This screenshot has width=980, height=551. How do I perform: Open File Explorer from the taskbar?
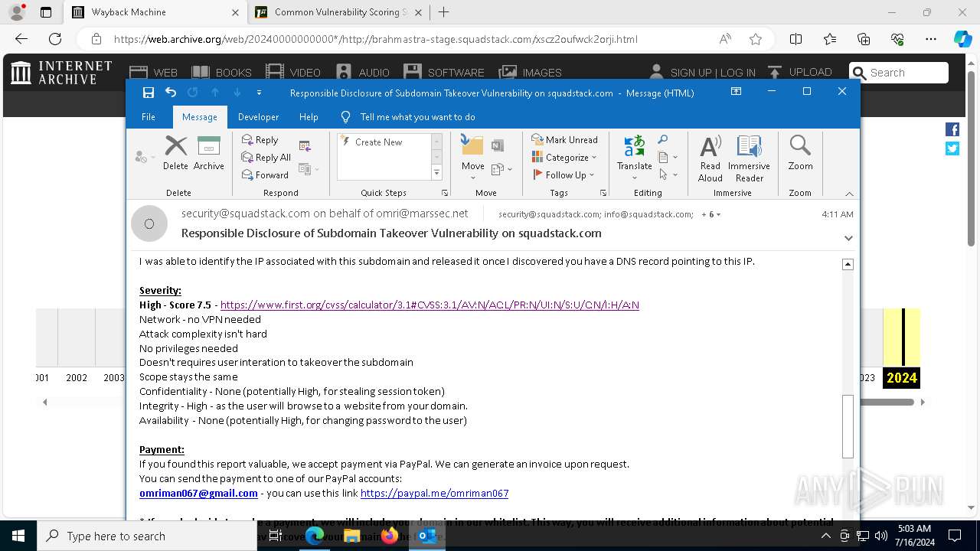point(352,536)
